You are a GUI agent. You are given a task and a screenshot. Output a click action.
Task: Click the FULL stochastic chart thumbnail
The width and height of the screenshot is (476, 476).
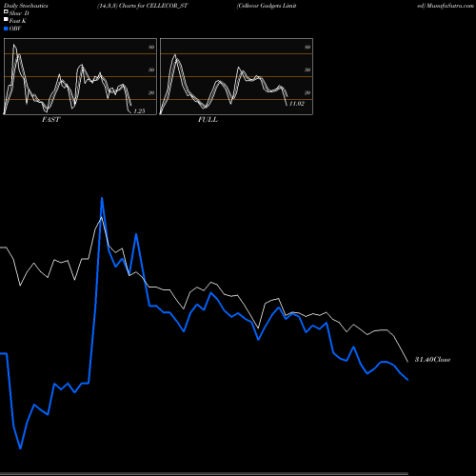pos(236,76)
